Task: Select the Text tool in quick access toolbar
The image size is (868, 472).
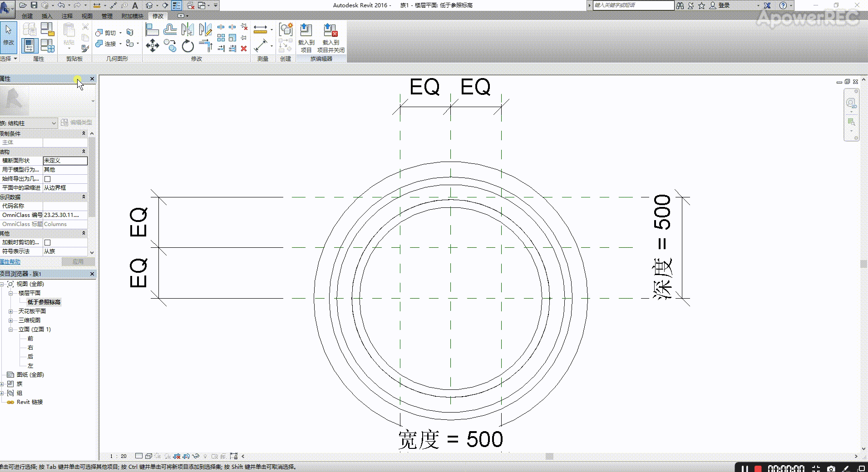Action: (135, 5)
